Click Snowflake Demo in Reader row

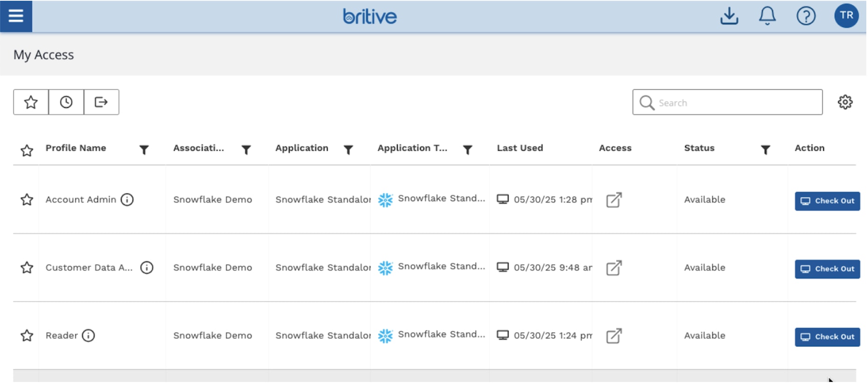[x=213, y=336]
